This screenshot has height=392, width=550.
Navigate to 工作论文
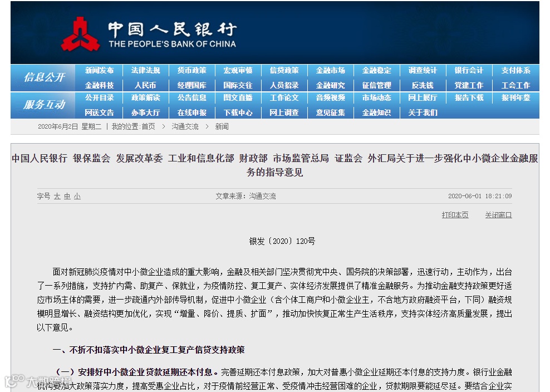click(x=284, y=97)
